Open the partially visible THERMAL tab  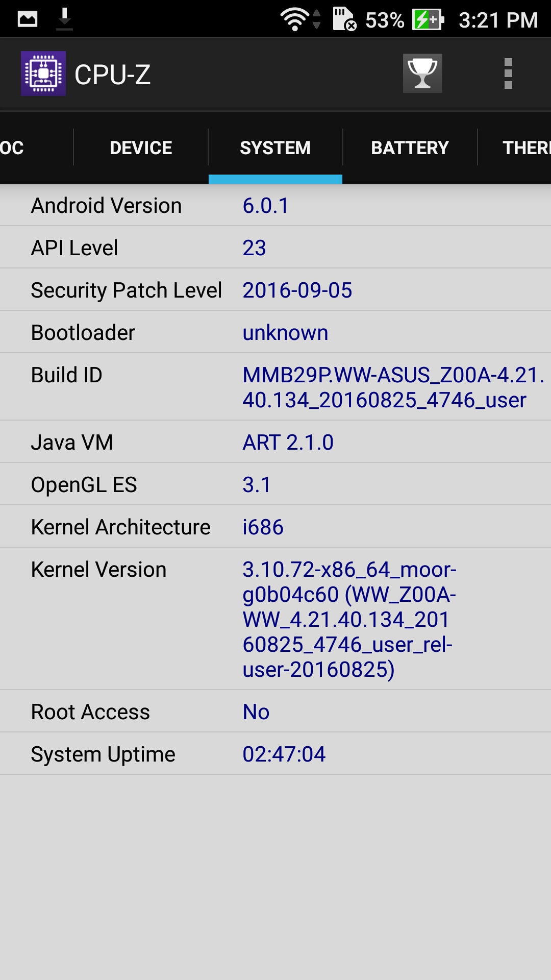[525, 148]
